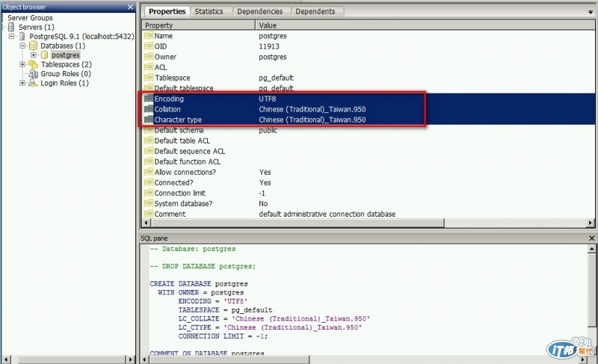Click the property icon beside System database?
Image resolution: width=598 pixels, height=364 pixels.
click(148, 203)
